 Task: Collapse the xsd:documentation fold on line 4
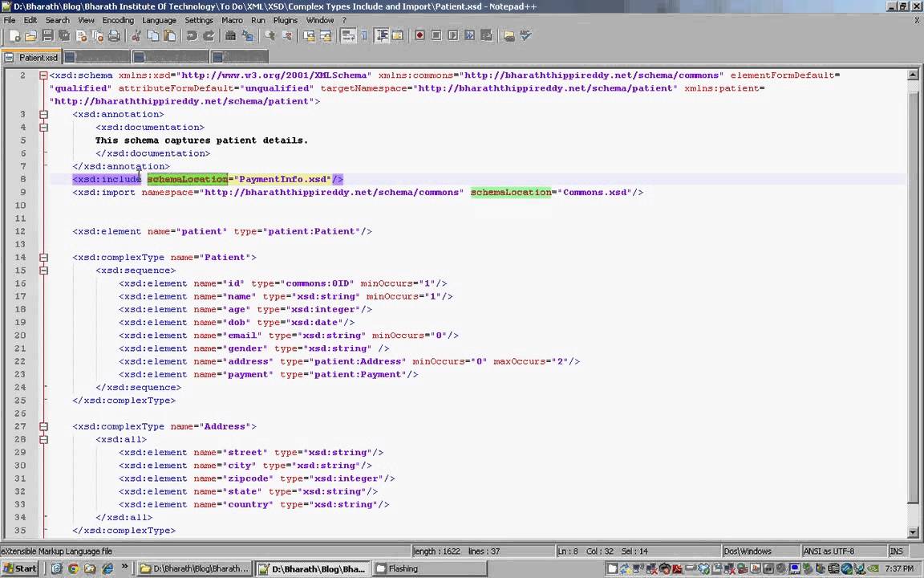point(43,128)
